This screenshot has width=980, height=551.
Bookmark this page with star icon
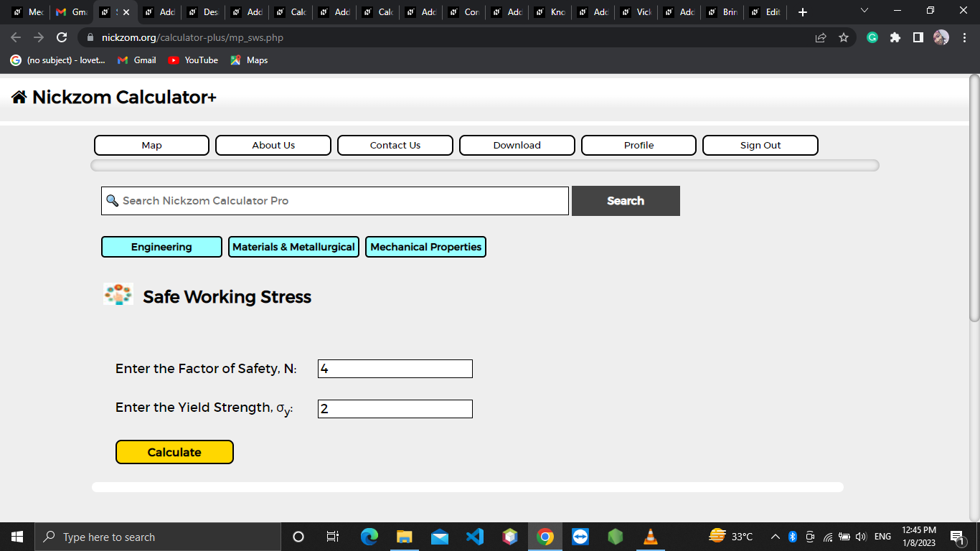pyautogui.click(x=844, y=37)
